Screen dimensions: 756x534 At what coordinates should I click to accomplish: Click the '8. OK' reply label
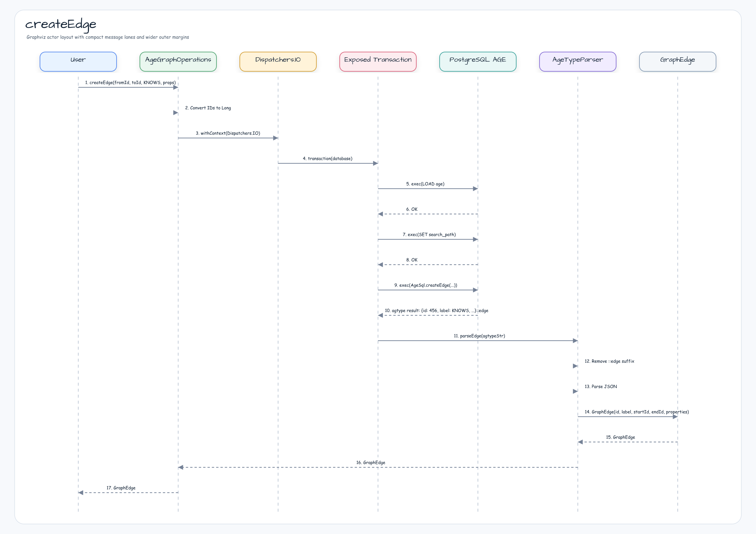(x=412, y=260)
